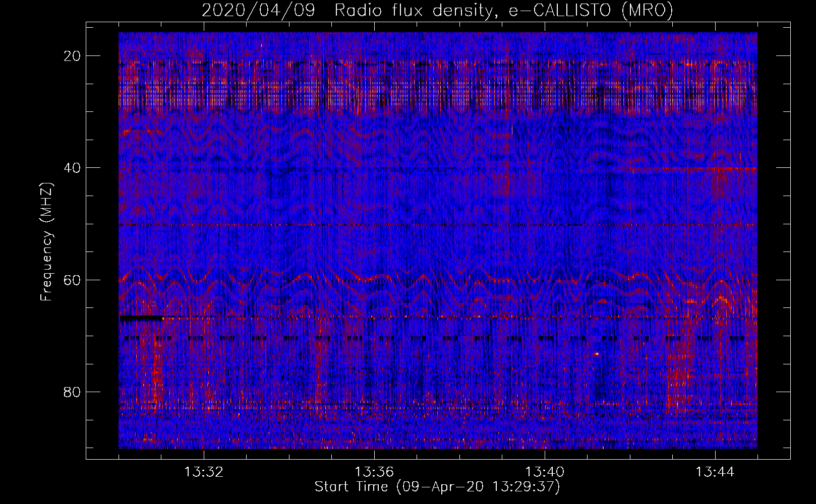Click the short black bar near 67 MHz

[x=141, y=318]
